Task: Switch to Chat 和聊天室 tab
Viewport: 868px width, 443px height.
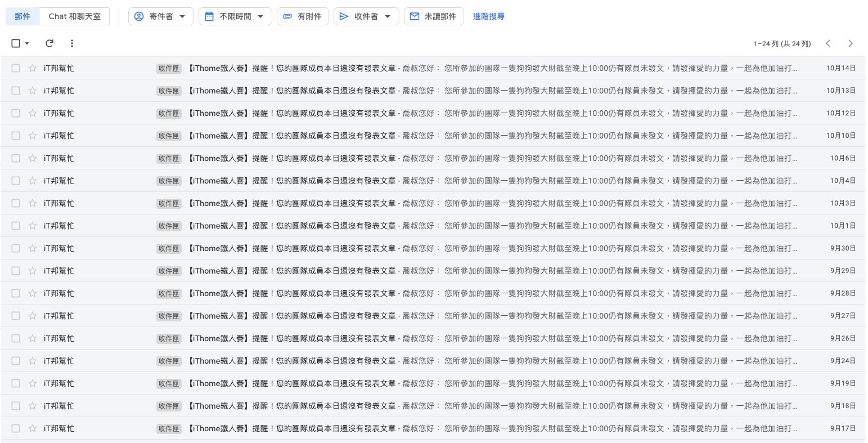Action: (75, 16)
